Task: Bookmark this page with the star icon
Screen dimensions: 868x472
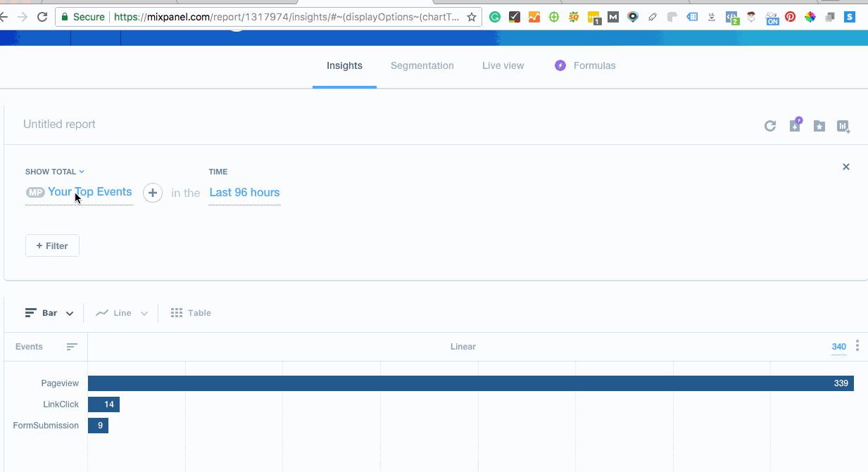Action: click(x=471, y=17)
